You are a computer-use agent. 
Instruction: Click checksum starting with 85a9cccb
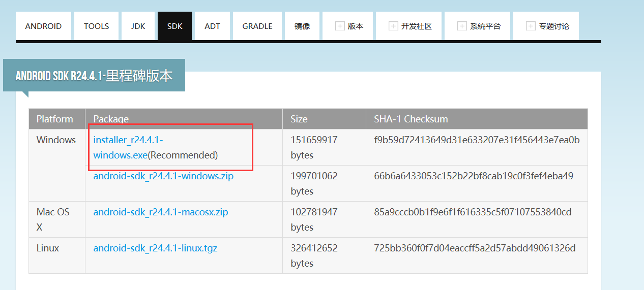[x=473, y=212]
